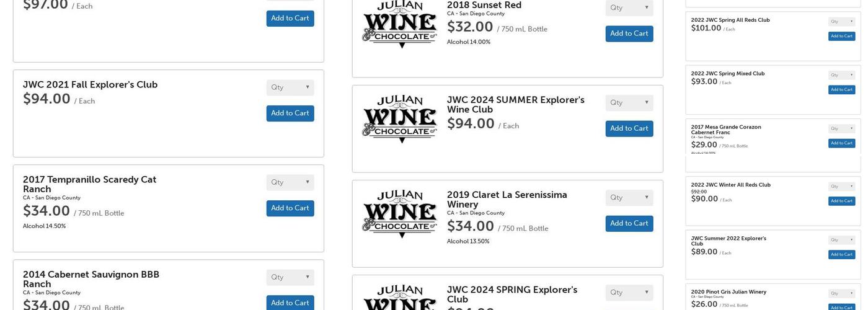The image size is (868, 310).
Task: Add JWC 2024 SUMMER Explorer's Wine Club to cart
Action: point(629,129)
